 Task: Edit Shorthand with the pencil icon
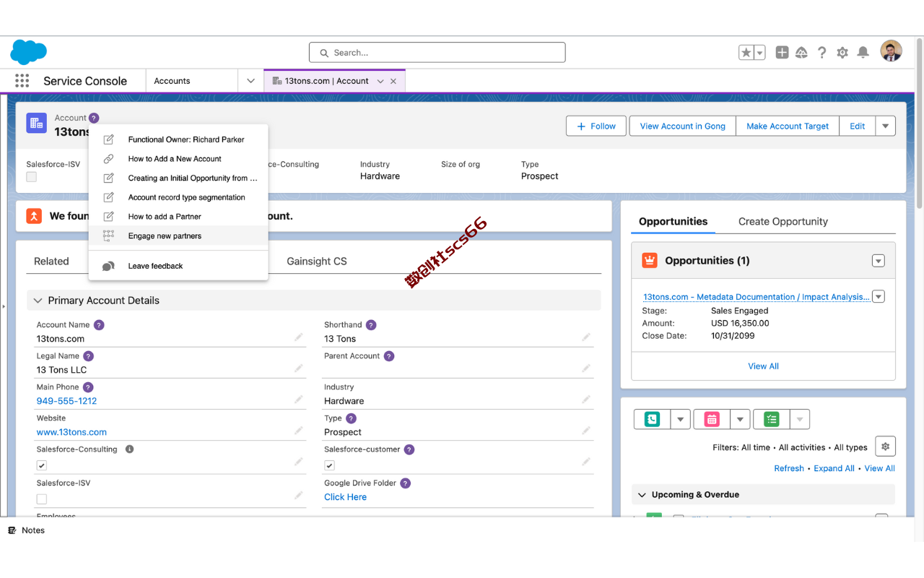coord(586,337)
